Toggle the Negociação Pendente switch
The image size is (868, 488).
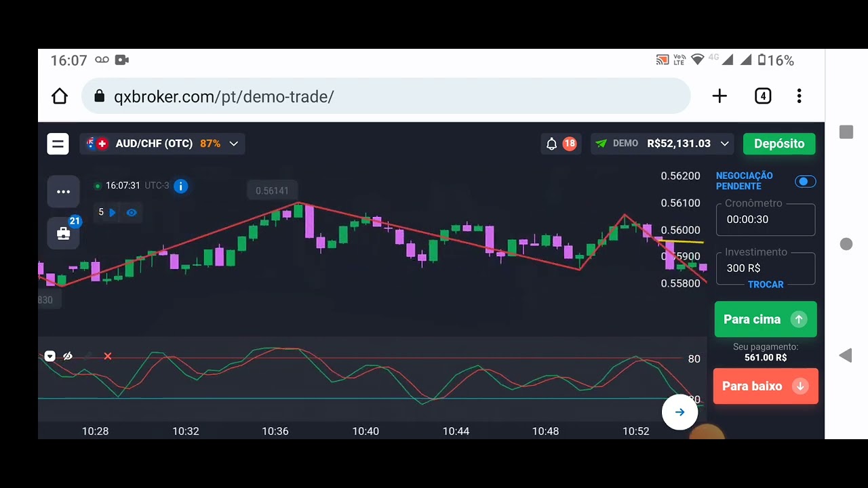click(x=805, y=182)
